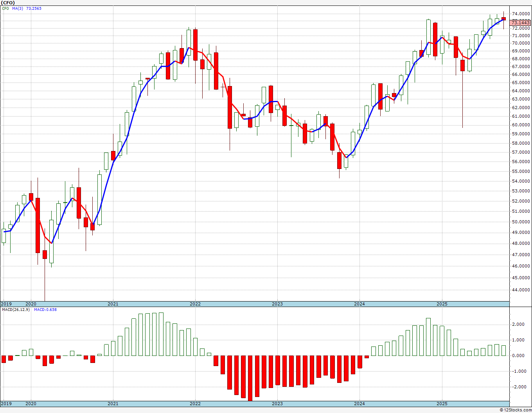Click the 44.0000 price axis label
Viewport: 532px width, 413px height.
click(x=521, y=290)
